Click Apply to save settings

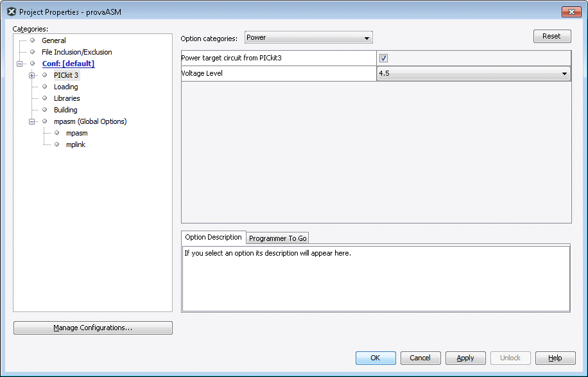click(465, 358)
